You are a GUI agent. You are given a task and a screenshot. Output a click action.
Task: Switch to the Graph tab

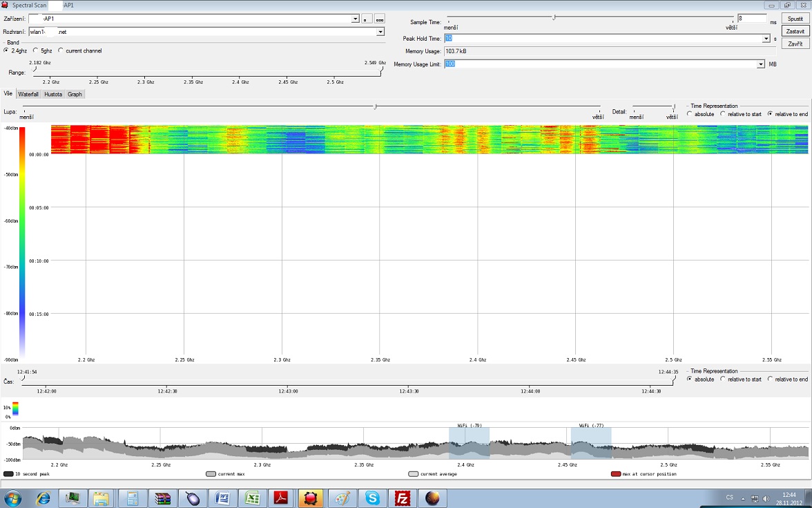75,94
